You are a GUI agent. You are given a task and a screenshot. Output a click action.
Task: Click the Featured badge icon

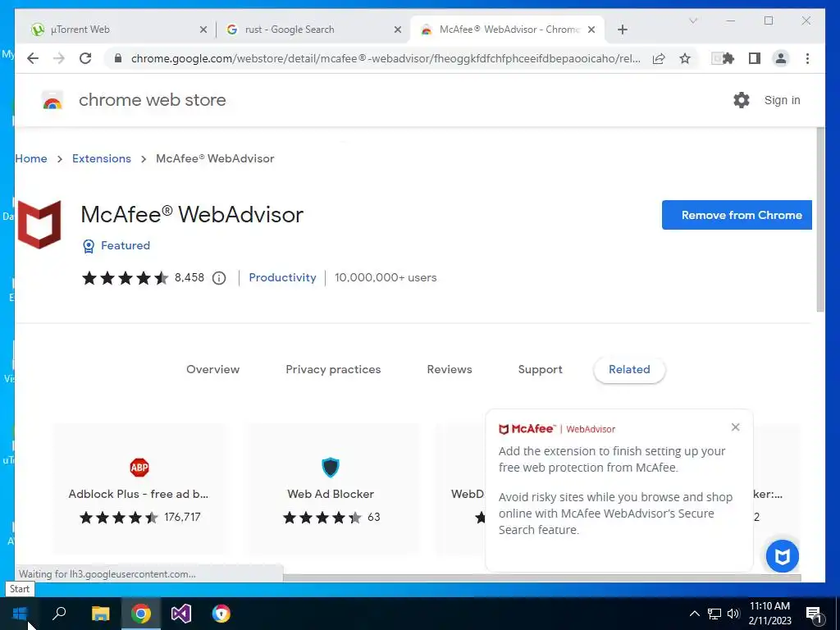pyautogui.click(x=89, y=246)
